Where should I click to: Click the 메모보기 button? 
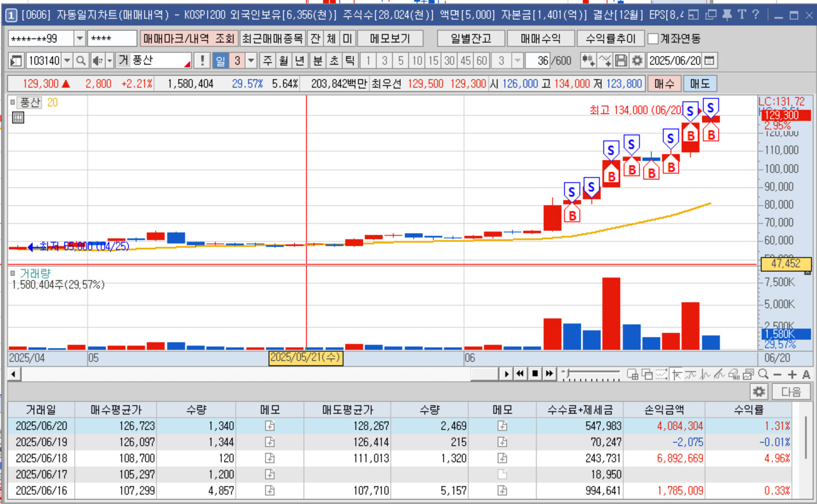click(x=390, y=39)
